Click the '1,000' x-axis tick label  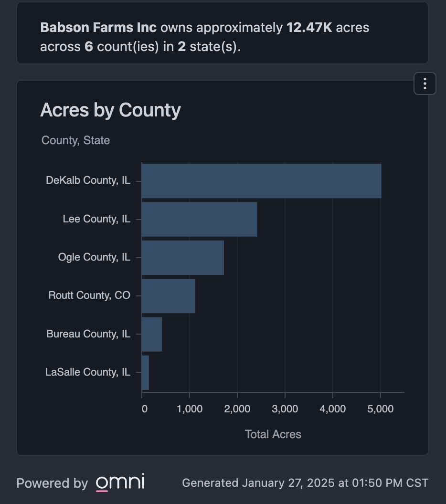tap(190, 409)
